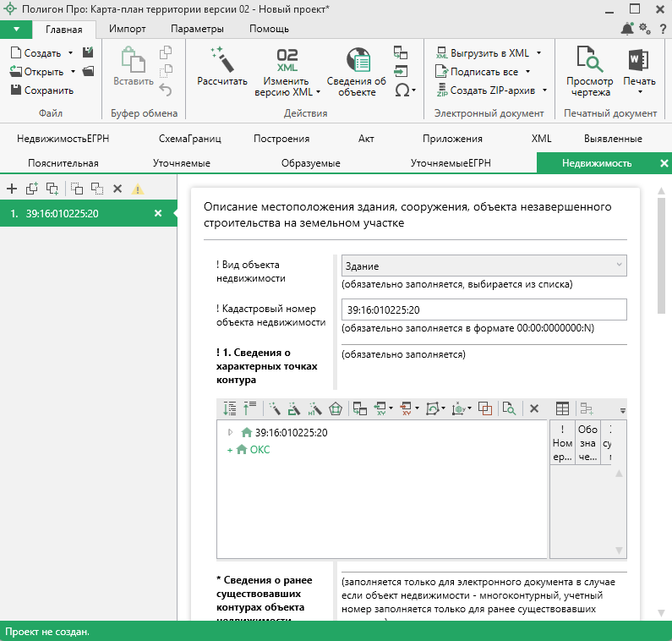
Task: Click the green ОКС add link
Action: coord(260,450)
